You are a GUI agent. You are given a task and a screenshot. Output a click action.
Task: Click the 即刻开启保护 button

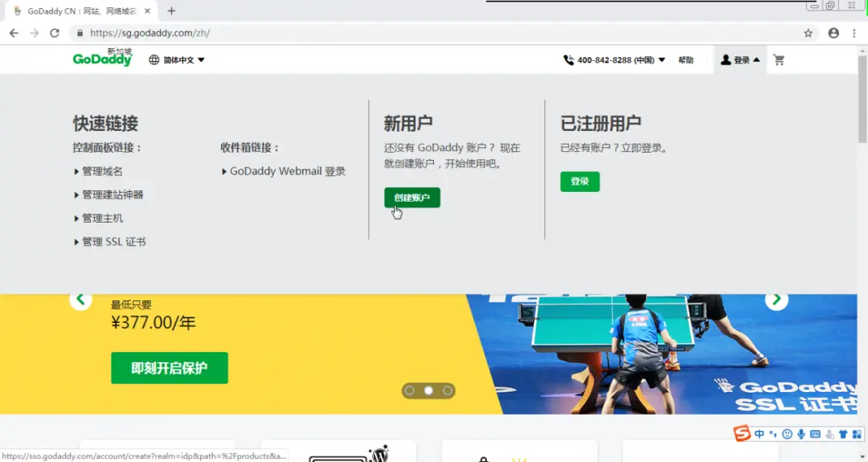tap(170, 368)
